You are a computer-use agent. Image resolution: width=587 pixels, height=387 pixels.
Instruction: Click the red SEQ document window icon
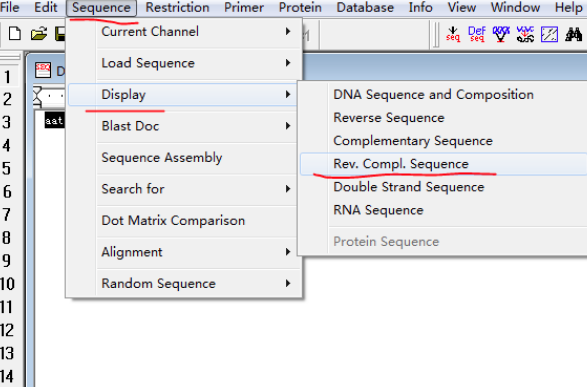[x=43, y=70]
